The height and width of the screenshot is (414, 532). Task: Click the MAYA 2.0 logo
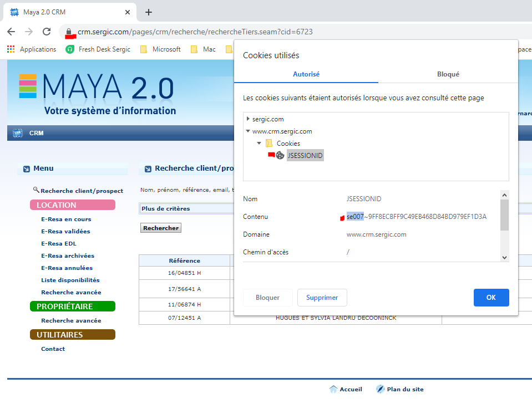click(97, 95)
